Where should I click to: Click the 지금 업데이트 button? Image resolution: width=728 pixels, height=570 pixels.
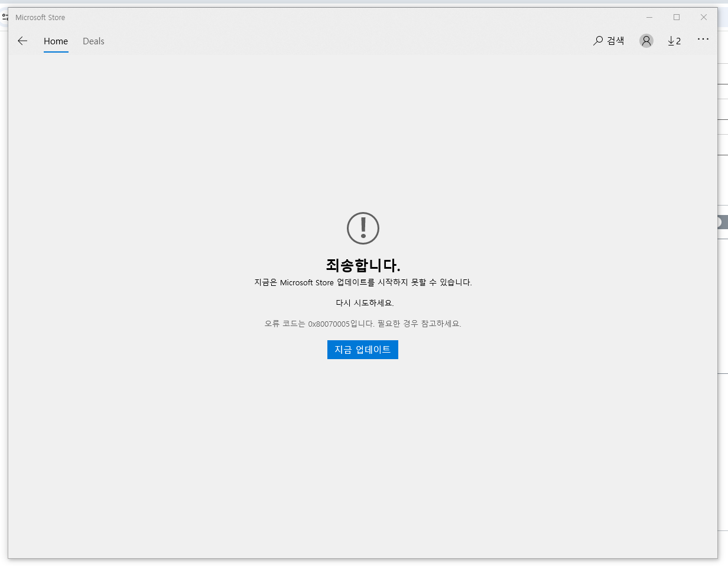pos(363,350)
